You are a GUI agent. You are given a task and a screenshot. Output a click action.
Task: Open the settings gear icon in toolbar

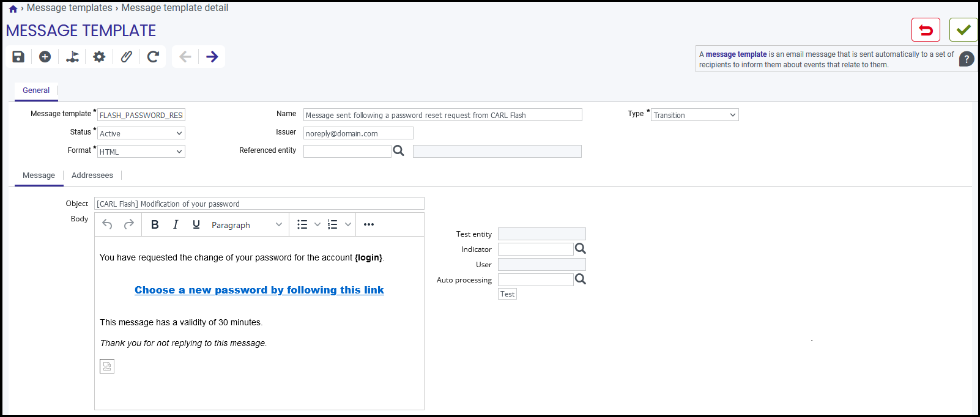(99, 57)
